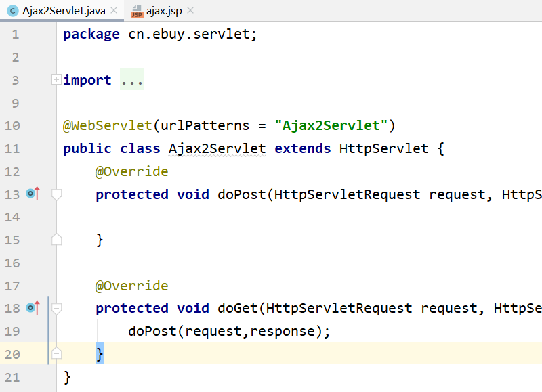Click the package keyword on line 1
This screenshot has height=392, width=542.
pos(91,35)
